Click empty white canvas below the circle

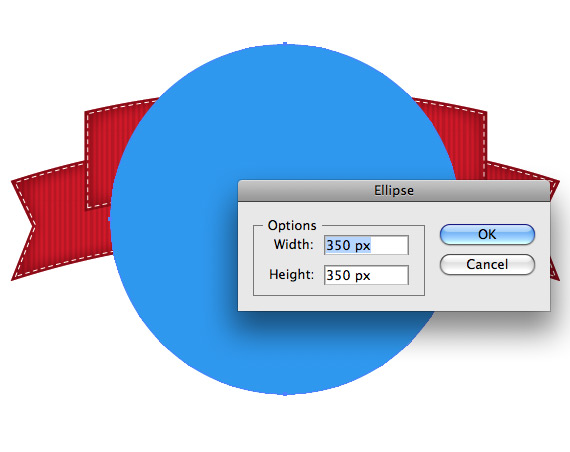click(x=285, y=424)
